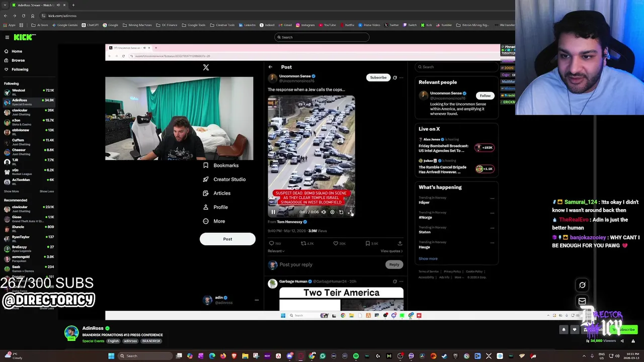Mute the Kick browser tab audio
Viewport: 644px width, 362px height.
(x=58, y=5)
